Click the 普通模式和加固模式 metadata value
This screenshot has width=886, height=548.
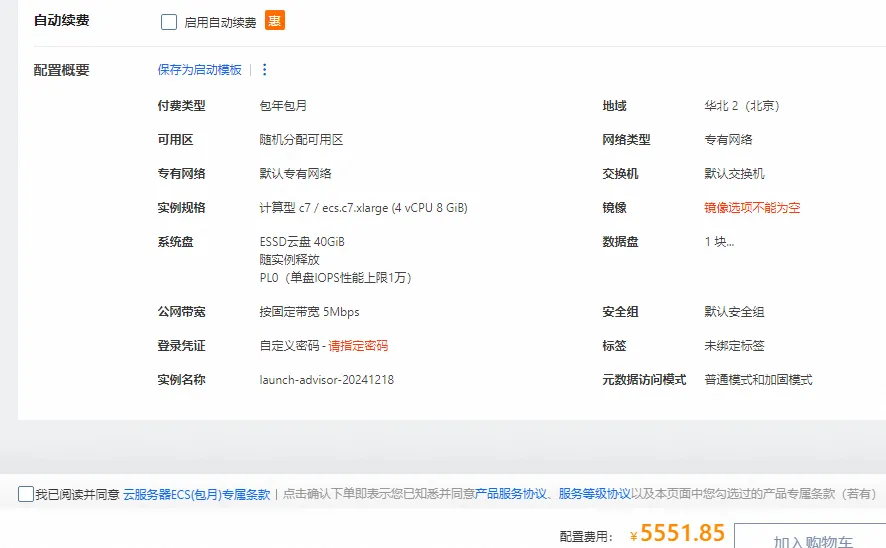point(758,380)
